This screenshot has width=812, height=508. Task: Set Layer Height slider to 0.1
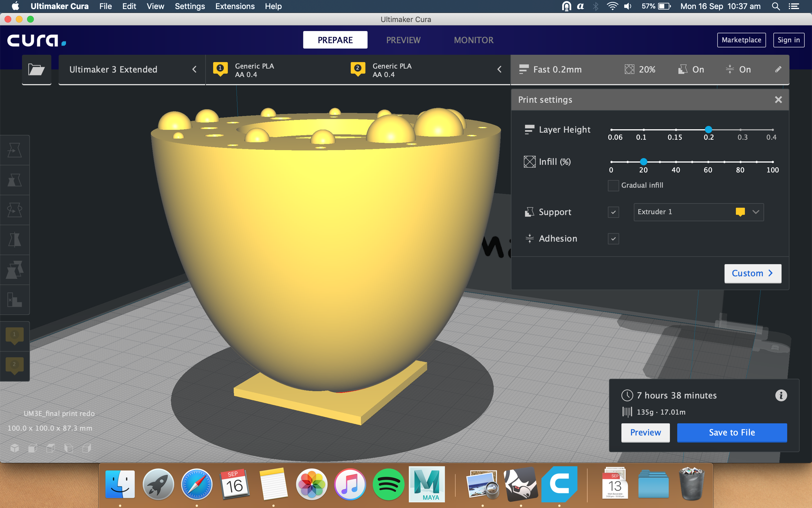pyautogui.click(x=644, y=130)
